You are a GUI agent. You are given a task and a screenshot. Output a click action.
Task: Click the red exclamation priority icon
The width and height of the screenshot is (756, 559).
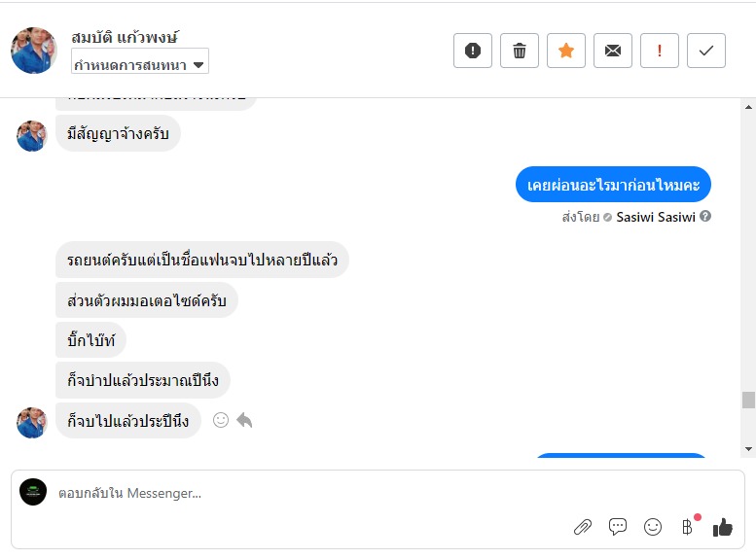660,51
